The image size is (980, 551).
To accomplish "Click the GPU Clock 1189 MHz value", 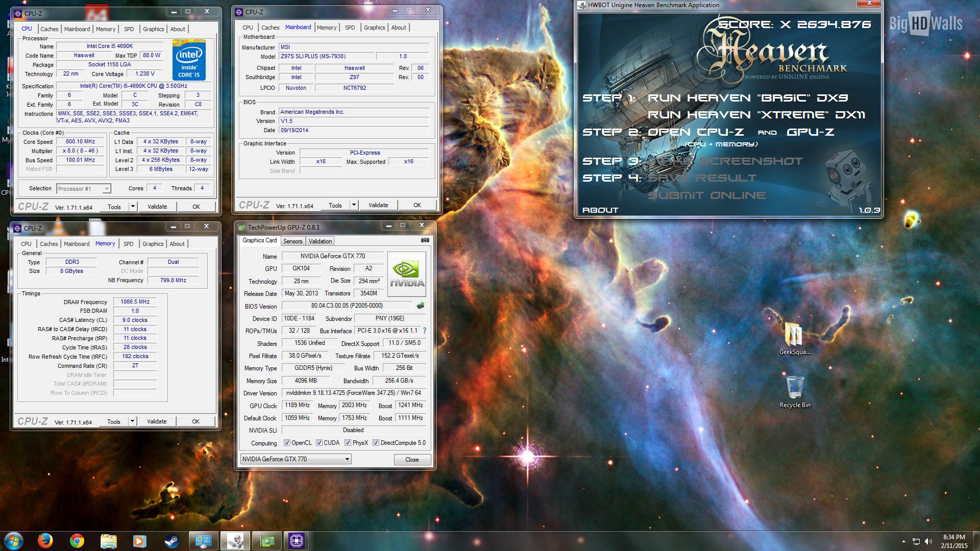I will tap(298, 405).
